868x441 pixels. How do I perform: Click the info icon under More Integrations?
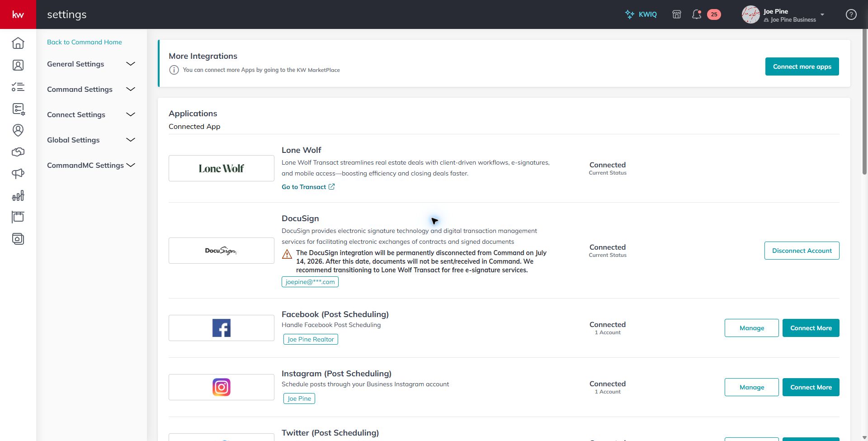click(x=174, y=70)
